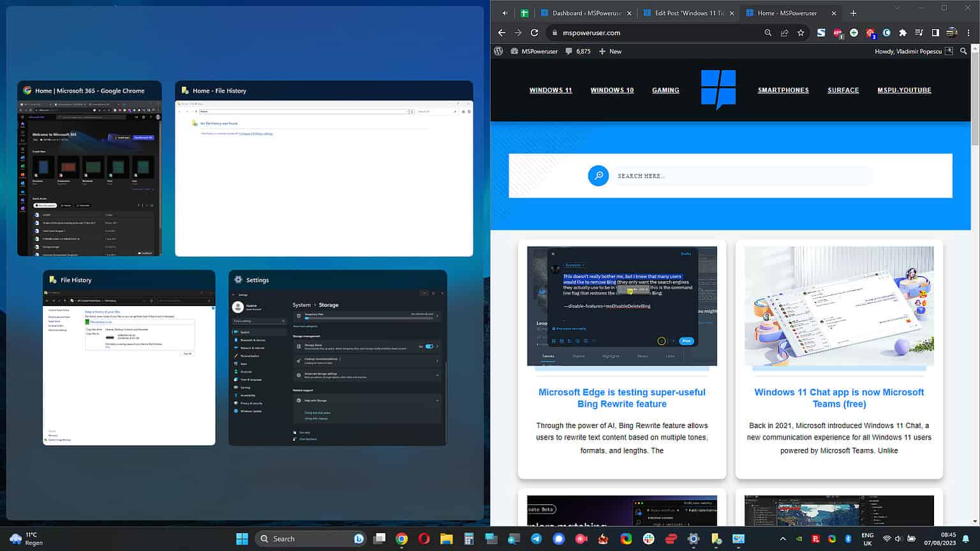The height and width of the screenshot is (551, 980).
Task: Open the Windows 11 Chat app article link
Action: click(839, 398)
